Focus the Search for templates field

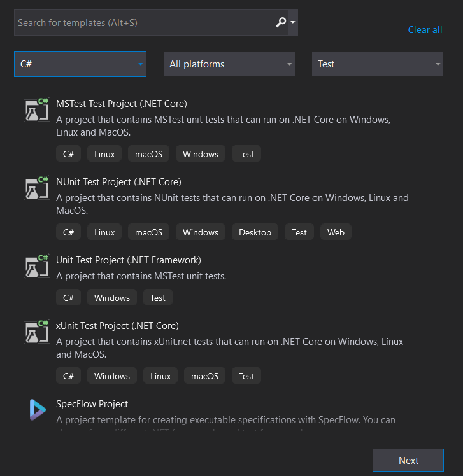point(152,22)
